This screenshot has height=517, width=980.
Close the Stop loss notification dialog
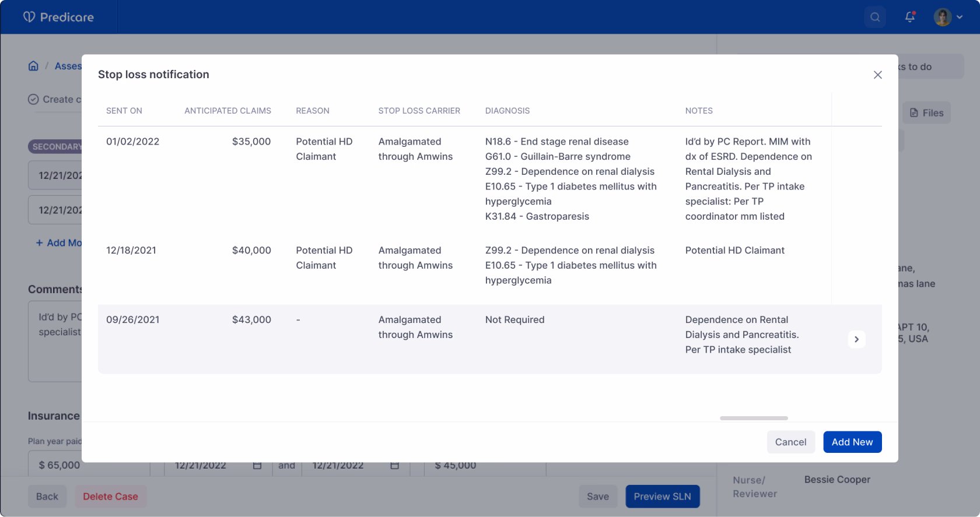(x=877, y=75)
